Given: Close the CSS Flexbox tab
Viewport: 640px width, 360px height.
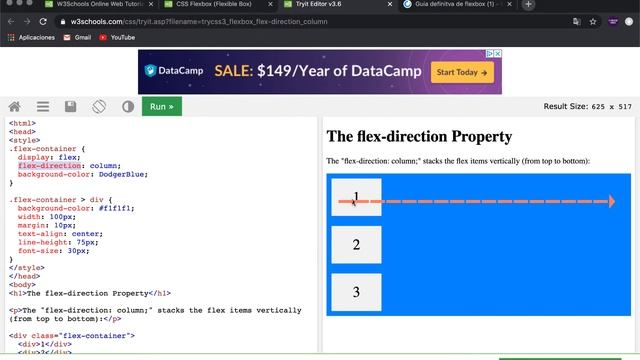Looking at the screenshot, I should coord(270,4).
